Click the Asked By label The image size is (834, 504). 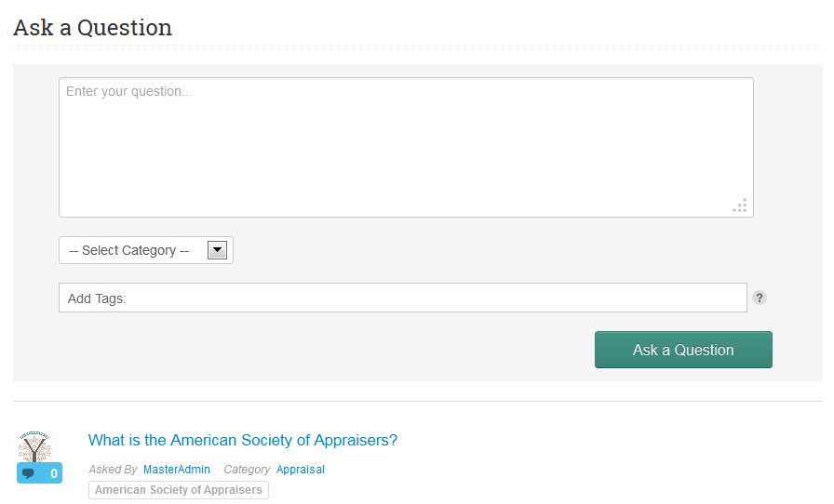point(113,470)
